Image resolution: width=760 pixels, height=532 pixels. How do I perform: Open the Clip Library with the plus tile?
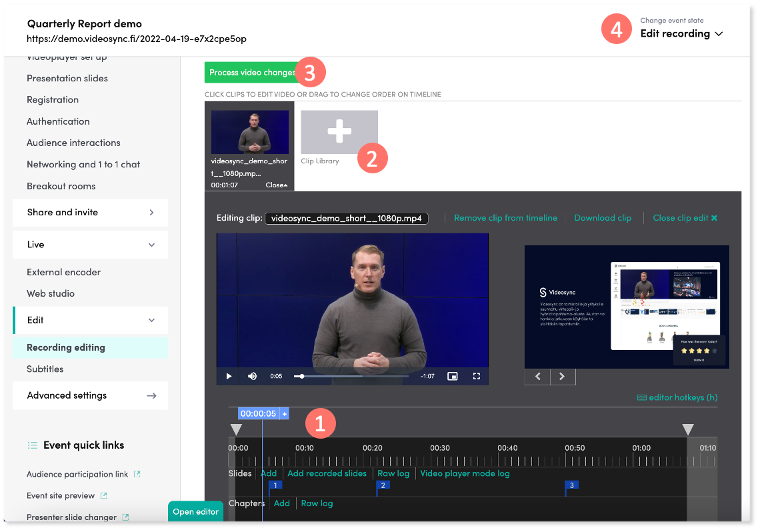point(339,131)
